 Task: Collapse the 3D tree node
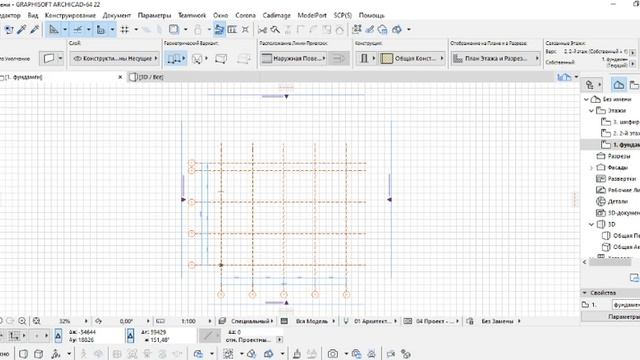(591, 224)
